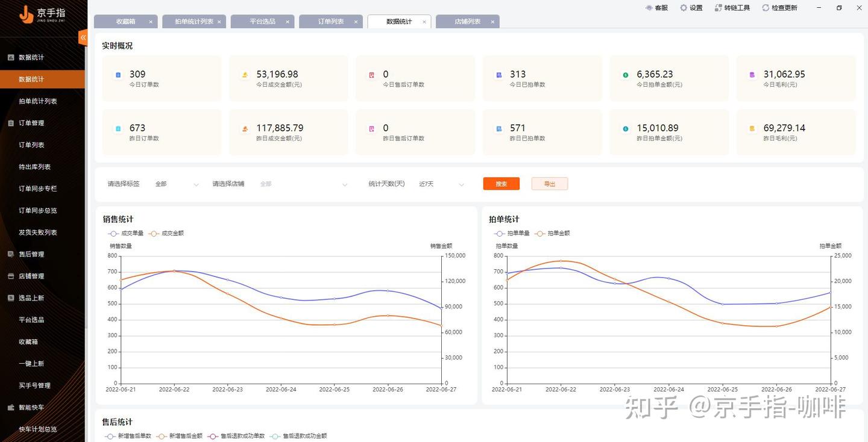The width and height of the screenshot is (868, 442).
Task: Click the icon on the 昨日成交金额 card
Action: coord(245,129)
